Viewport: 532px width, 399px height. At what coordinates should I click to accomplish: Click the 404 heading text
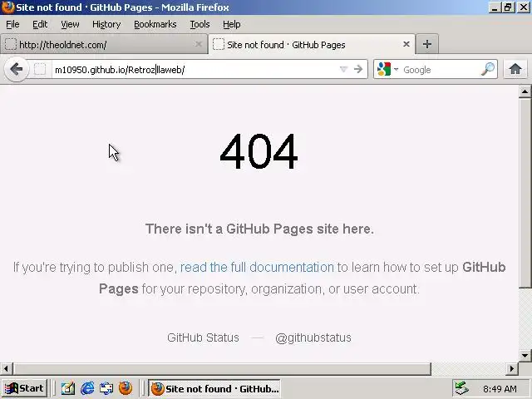click(259, 151)
